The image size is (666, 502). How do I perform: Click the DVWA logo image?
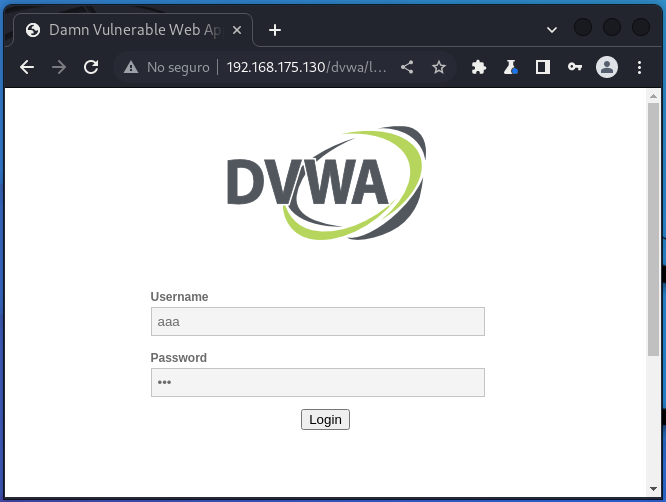326,183
